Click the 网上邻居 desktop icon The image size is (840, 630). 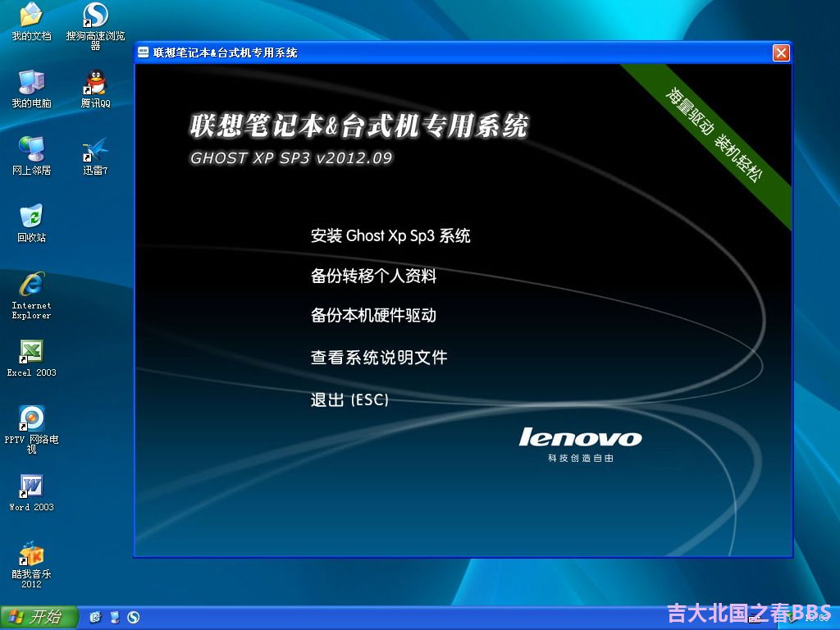click(x=32, y=156)
